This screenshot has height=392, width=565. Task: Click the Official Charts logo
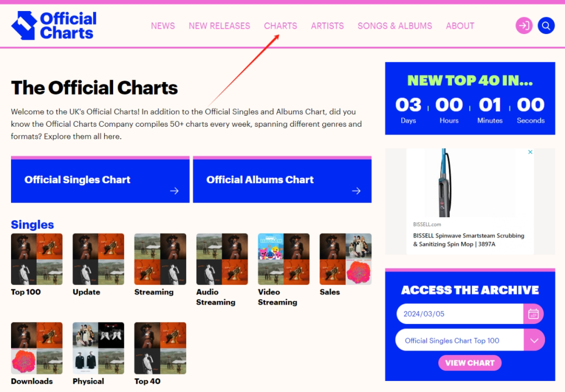tap(54, 25)
